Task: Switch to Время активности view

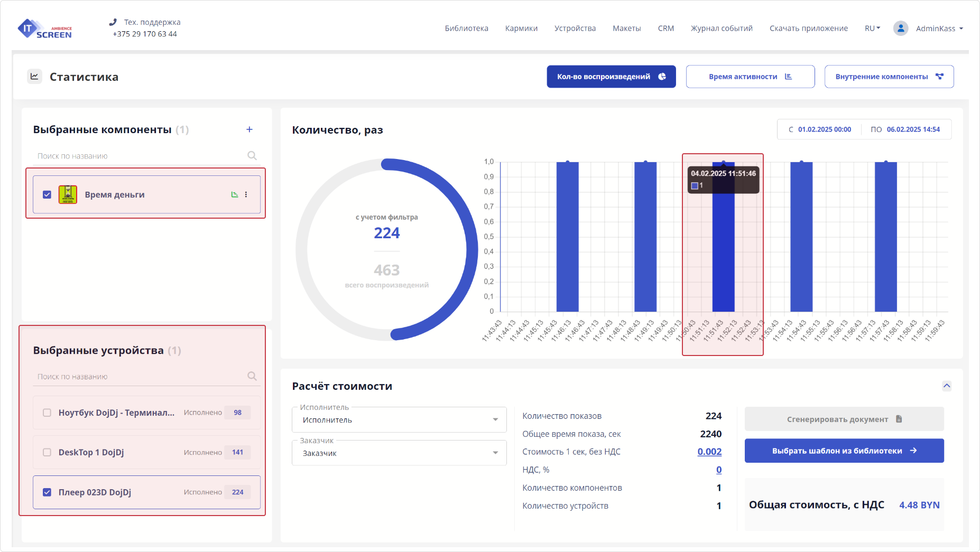Action: click(x=750, y=76)
